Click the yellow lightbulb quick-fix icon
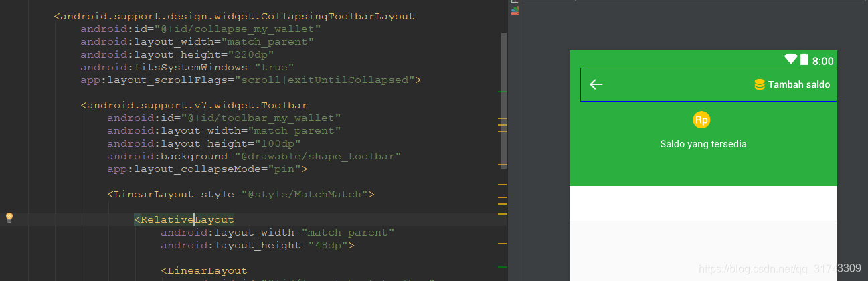Image resolution: width=868 pixels, height=281 pixels. 9,218
